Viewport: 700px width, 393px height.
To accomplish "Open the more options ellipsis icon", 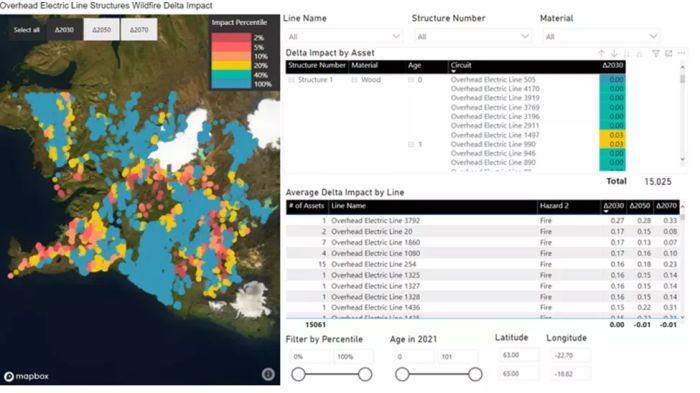I will (681, 53).
